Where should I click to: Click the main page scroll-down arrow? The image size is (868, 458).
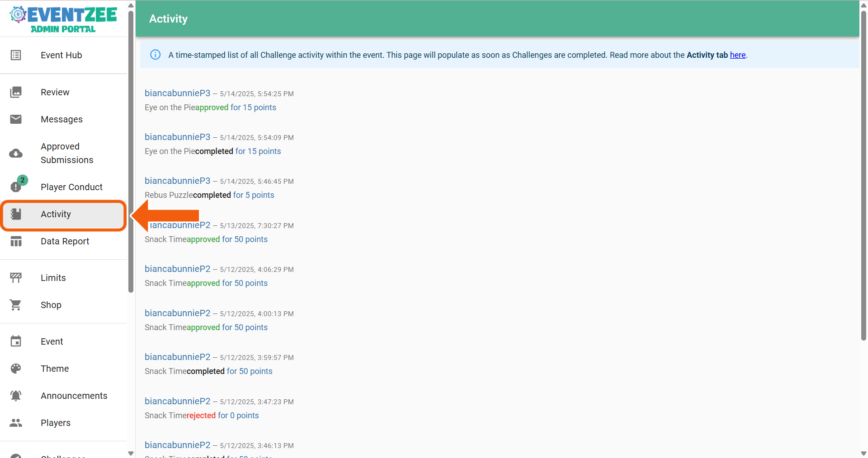tap(863, 453)
